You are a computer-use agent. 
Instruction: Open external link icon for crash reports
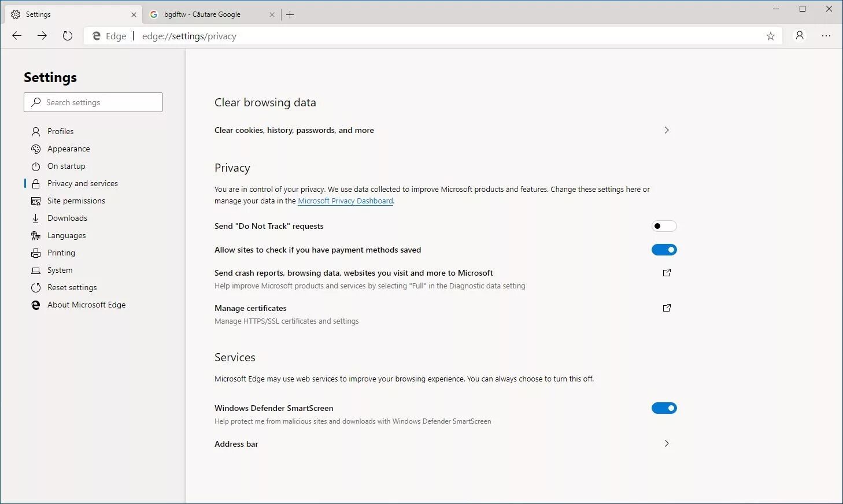click(x=667, y=272)
